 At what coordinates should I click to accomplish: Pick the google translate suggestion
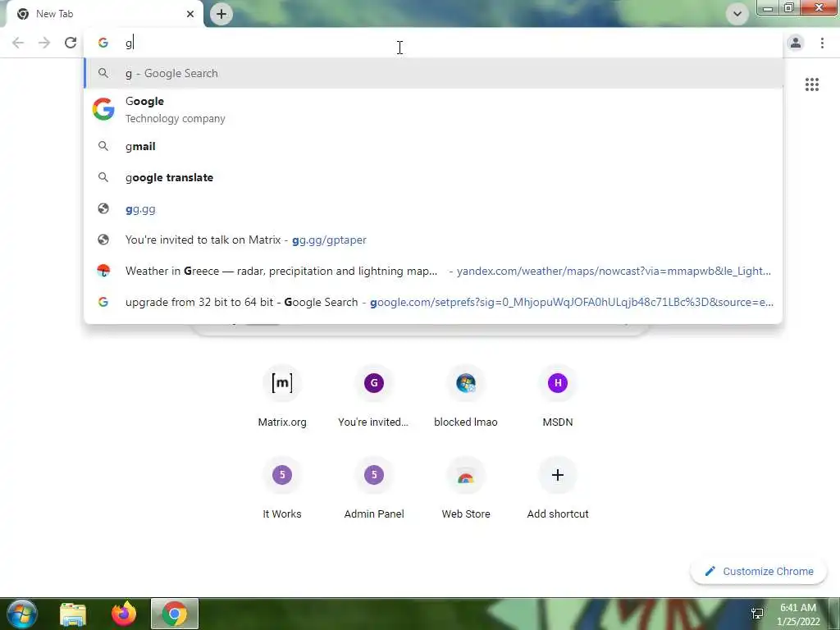pyautogui.click(x=433, y=177)
